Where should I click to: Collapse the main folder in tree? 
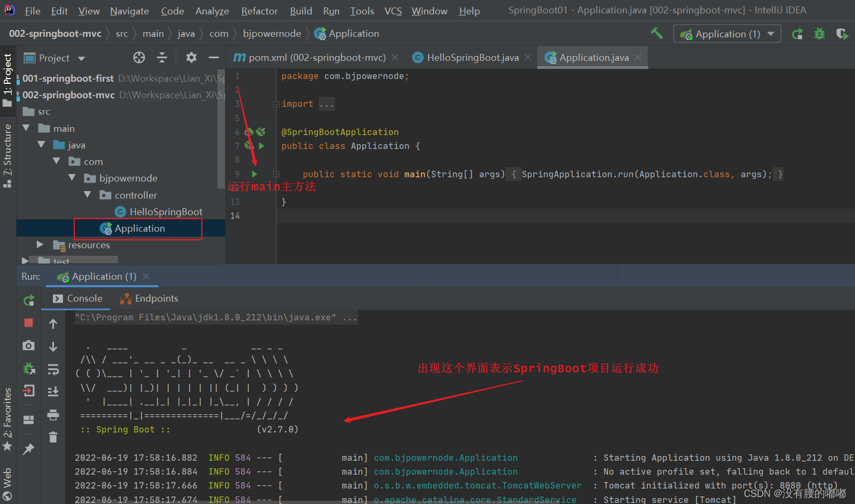pyautogui.click(x=26, y=128)
